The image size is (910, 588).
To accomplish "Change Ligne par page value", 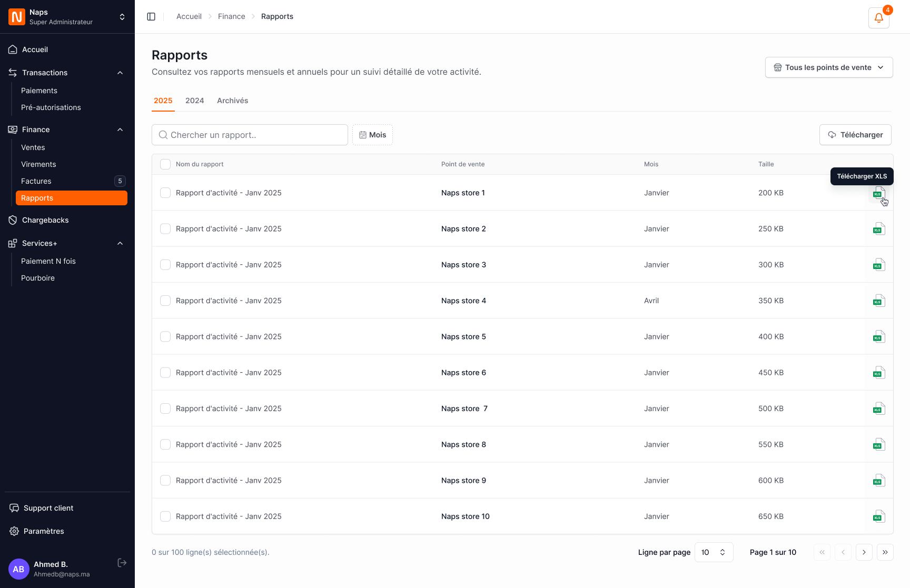I will point(714,552).
